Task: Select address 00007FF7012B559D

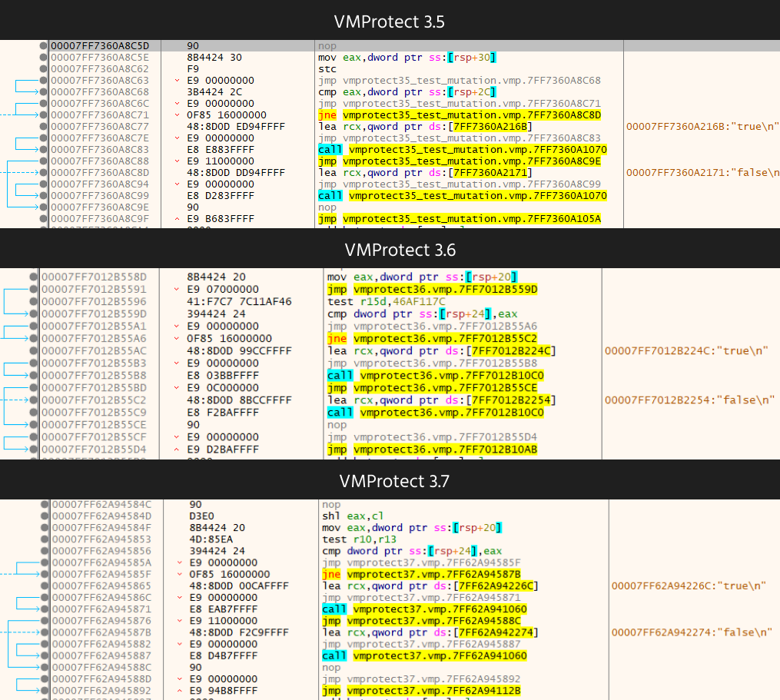Action: pyautogui.click(x=94, y=314)
